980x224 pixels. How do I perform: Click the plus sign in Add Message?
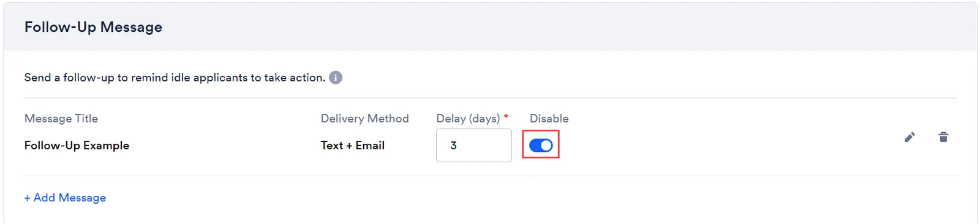point(28,198)
